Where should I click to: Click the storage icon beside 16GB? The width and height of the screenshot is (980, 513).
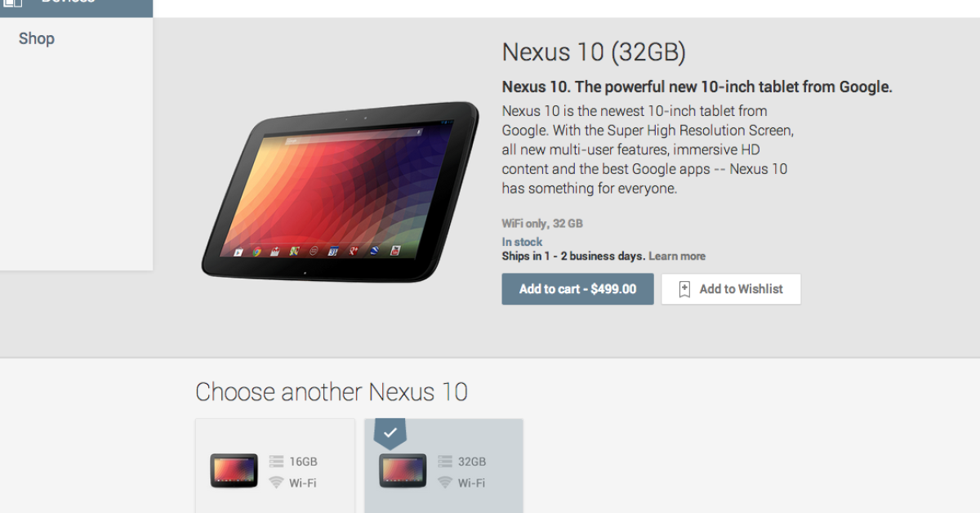(276, 462)
